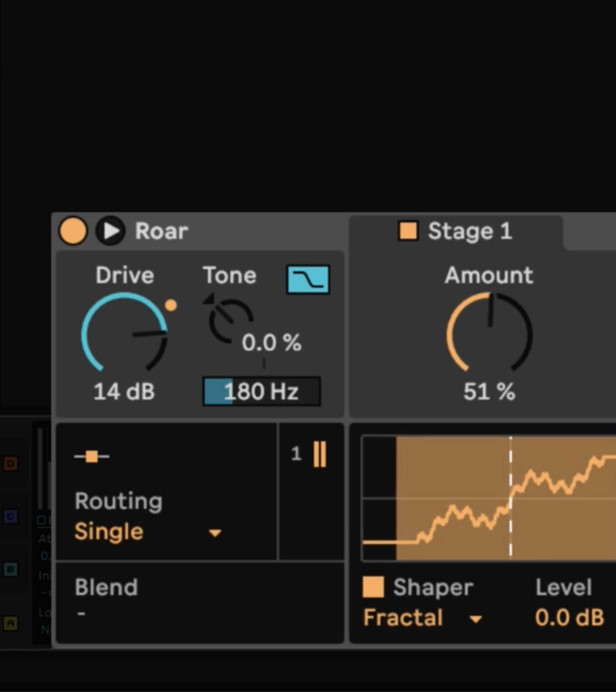Expand the Fractal shaper type dropdown

[x=403, y=618]
